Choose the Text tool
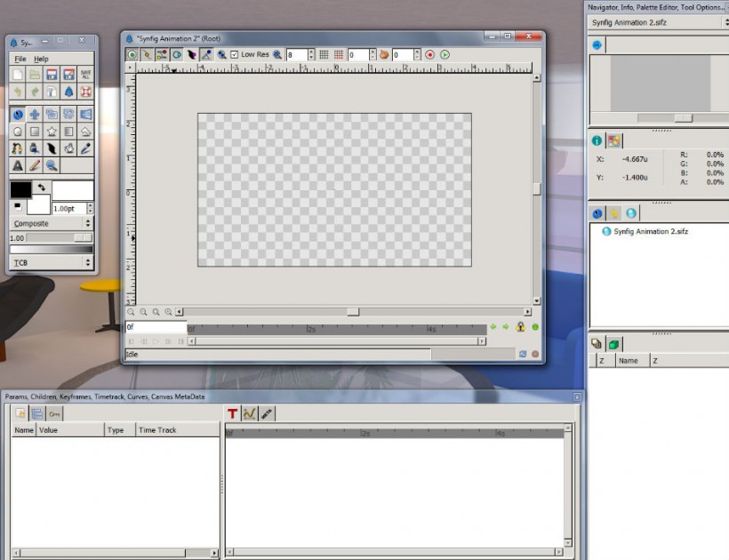Image resolution: width=729 pixels, height=560 pixels. click(x=17, y=165)
